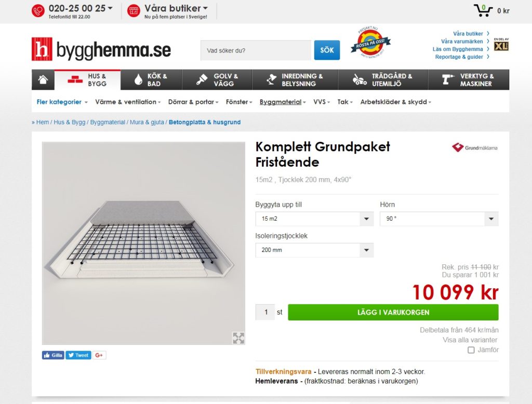
Task: Open the Verktyg & Maskiner tab
Action: (x=469, y=80)
